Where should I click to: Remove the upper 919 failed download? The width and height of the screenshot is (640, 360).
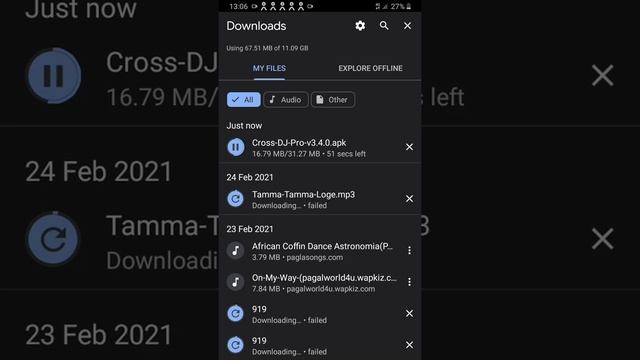pyautogui.click(x=409, y=313)
